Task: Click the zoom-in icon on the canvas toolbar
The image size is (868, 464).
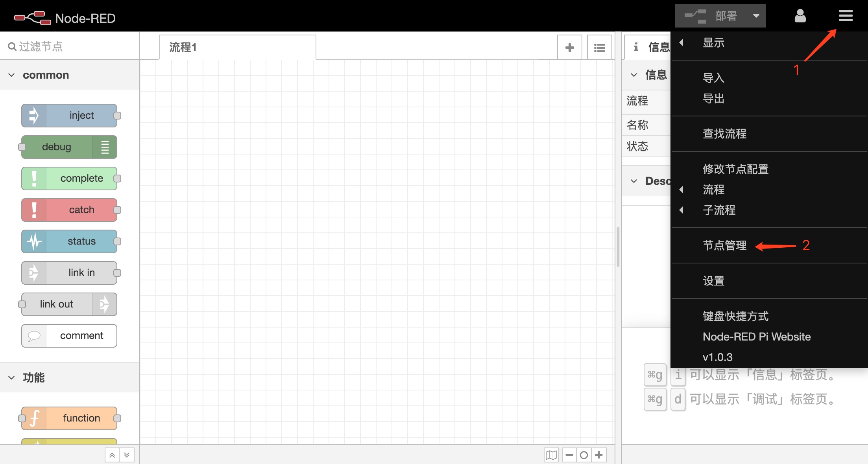Action: tap(599, 455)
